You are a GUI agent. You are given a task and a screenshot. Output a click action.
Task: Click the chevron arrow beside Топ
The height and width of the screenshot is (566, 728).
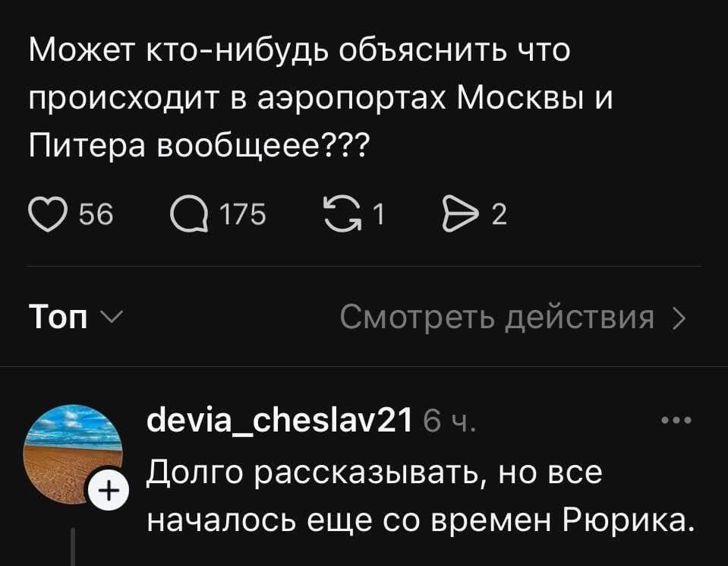coord(109,317)
